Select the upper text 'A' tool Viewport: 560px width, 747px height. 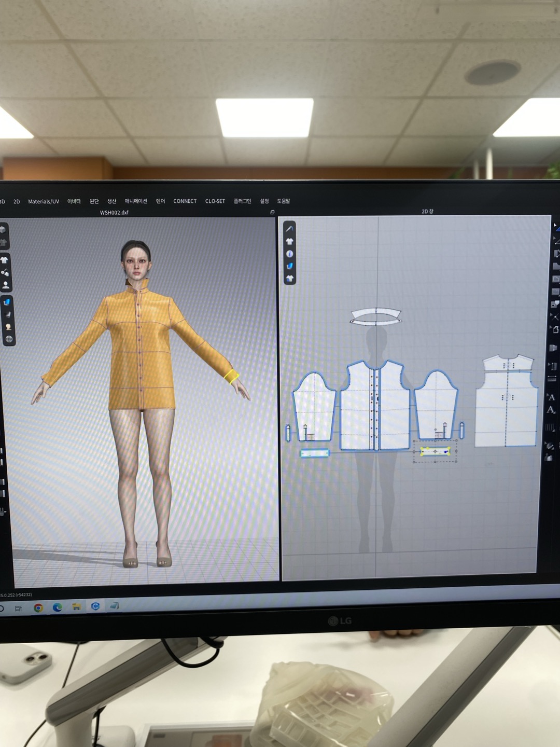552,397
